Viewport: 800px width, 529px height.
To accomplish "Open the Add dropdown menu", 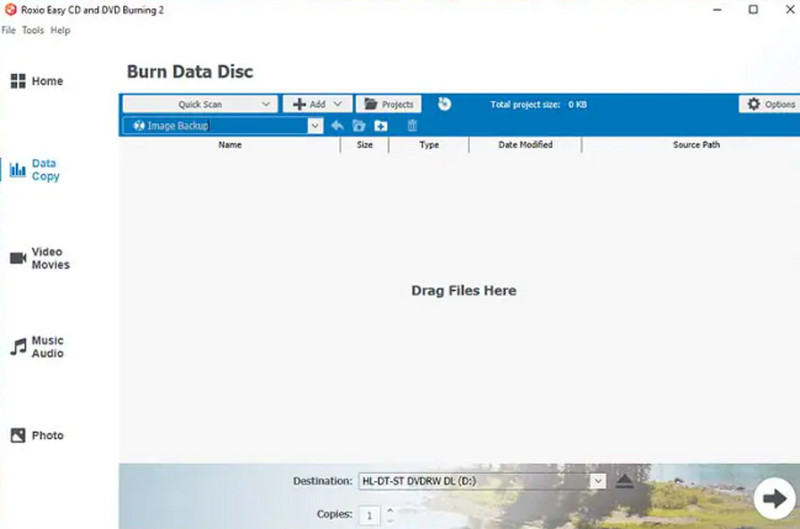I will pyautogui.click(x=317, y=104).
